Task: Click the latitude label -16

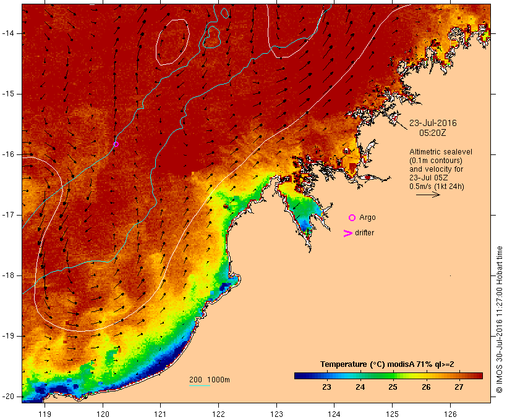Action: click(x=8, y=154)
